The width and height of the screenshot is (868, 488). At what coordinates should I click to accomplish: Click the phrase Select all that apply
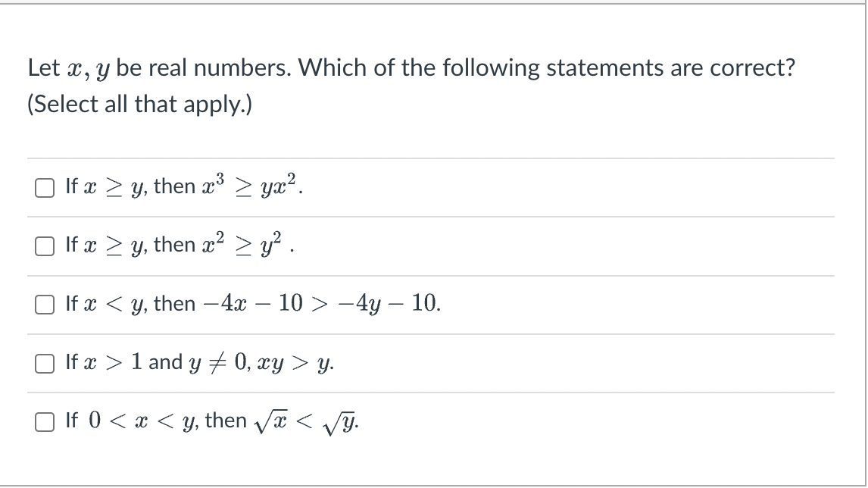pos(139,104)
